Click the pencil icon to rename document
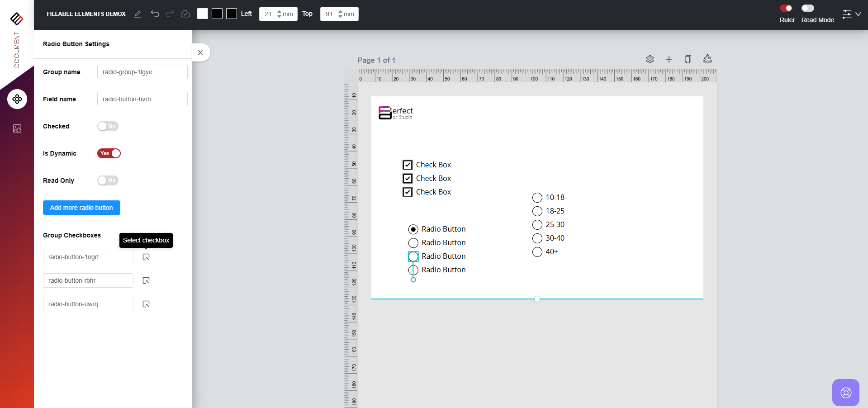Viewport: 868px width, 408px height. tap(138, 14)
